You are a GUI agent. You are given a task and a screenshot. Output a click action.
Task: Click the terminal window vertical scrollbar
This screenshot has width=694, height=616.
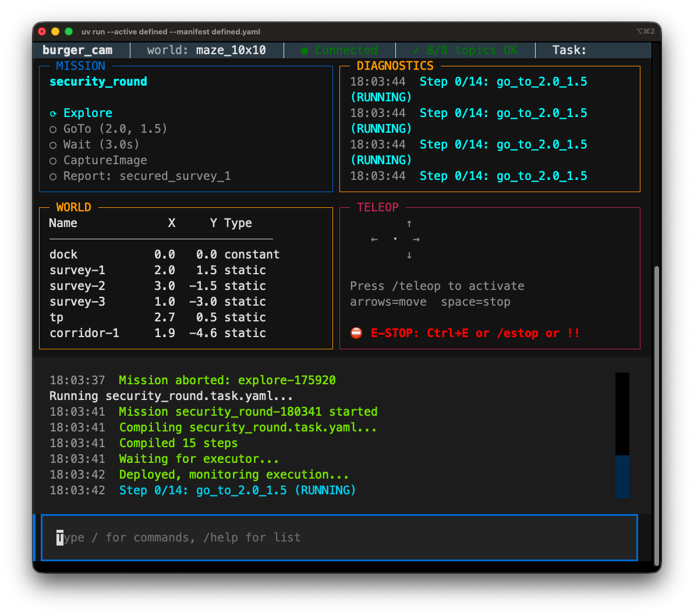(657, 415)
